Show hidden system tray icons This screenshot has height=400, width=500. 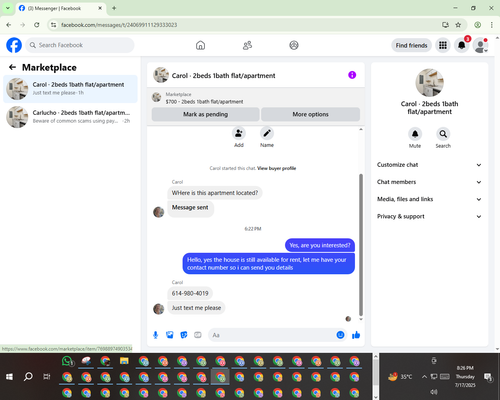(424, 377)
